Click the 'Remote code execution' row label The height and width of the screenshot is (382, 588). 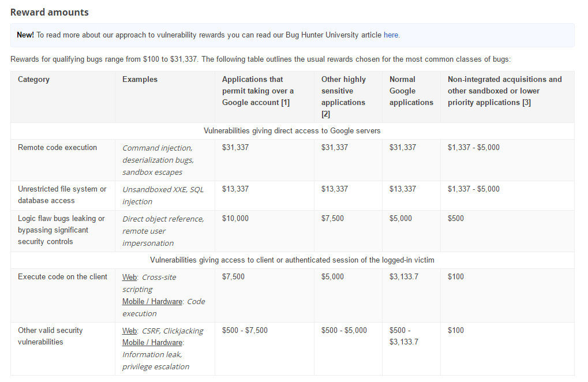(x=58, y=148)
